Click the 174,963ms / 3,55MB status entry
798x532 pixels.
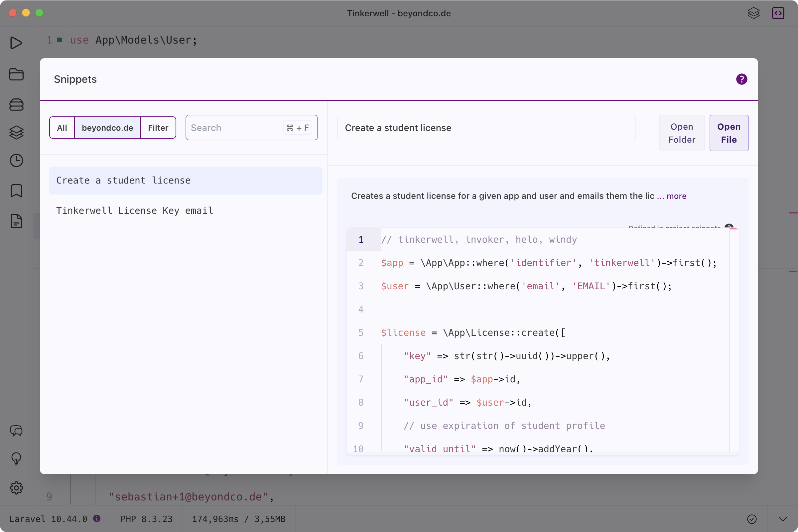click(239, 519)
